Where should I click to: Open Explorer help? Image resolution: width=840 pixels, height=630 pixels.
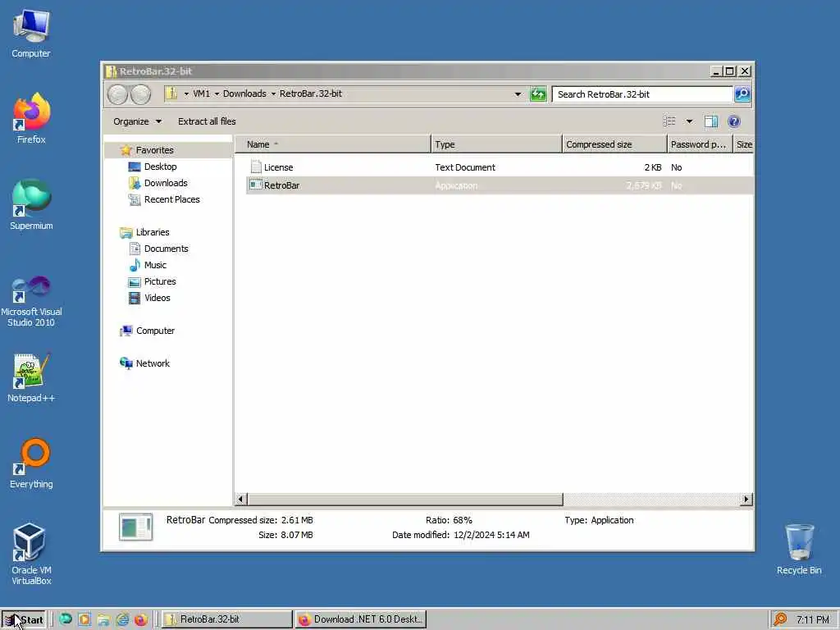click(x=734, y=121)
